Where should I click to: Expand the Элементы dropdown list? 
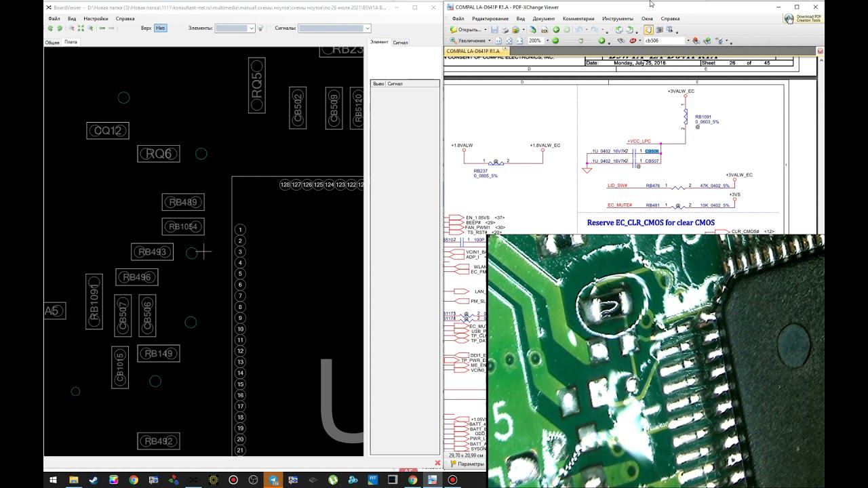tap(251, 28)
